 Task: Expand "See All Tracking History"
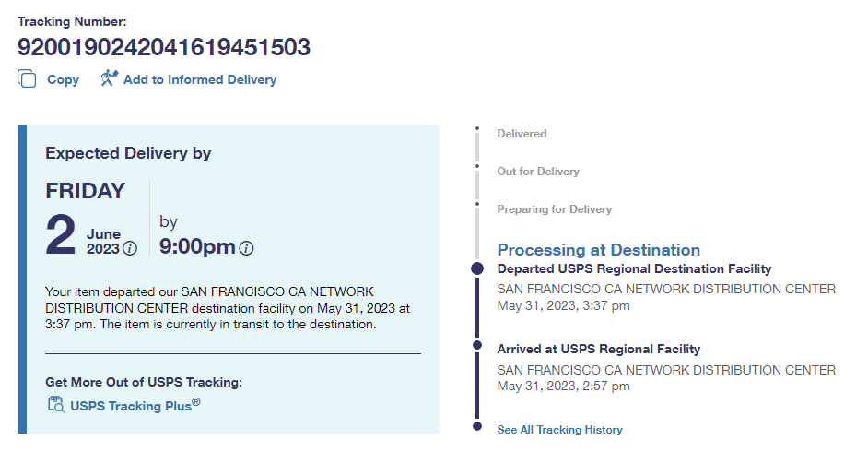click(x=559, y=430)
